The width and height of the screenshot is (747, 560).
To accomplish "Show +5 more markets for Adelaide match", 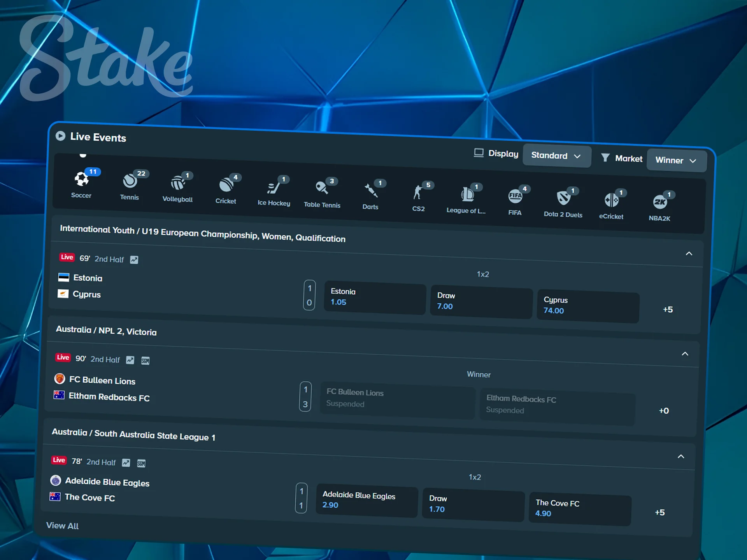I will tap(660, 513).
